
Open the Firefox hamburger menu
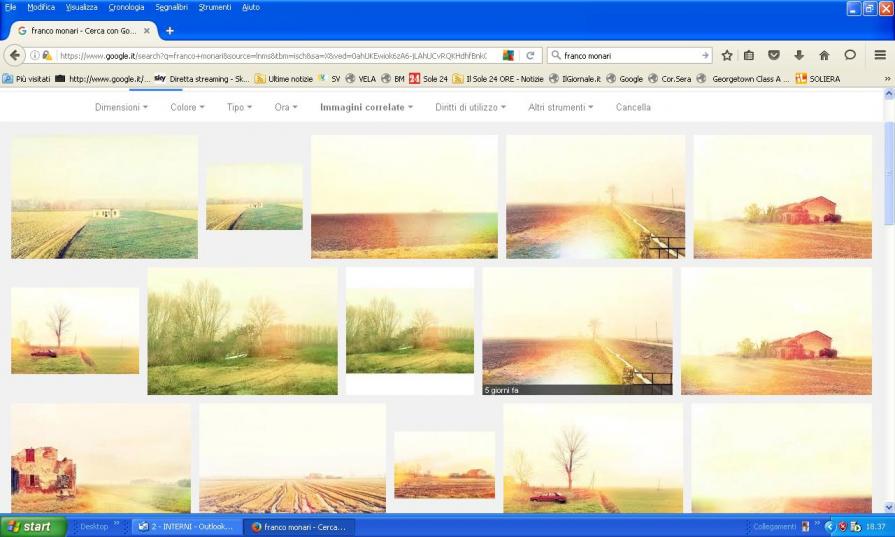click(880, 56)
